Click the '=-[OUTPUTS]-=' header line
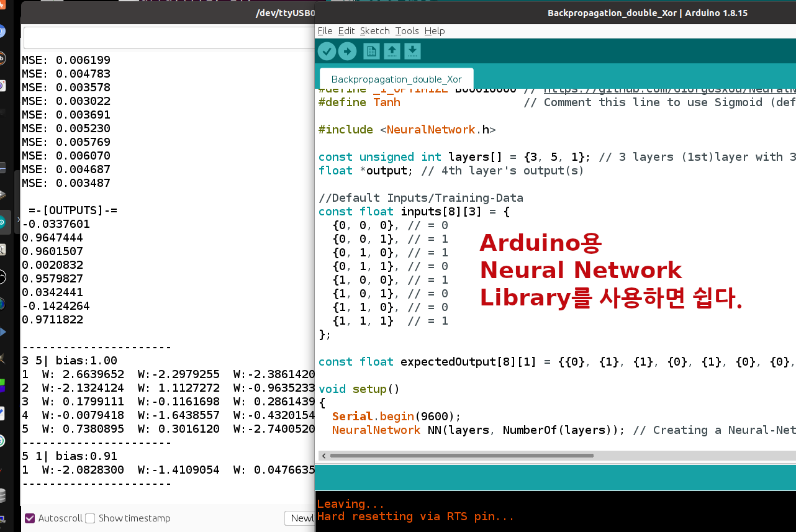 click(73, 210)
